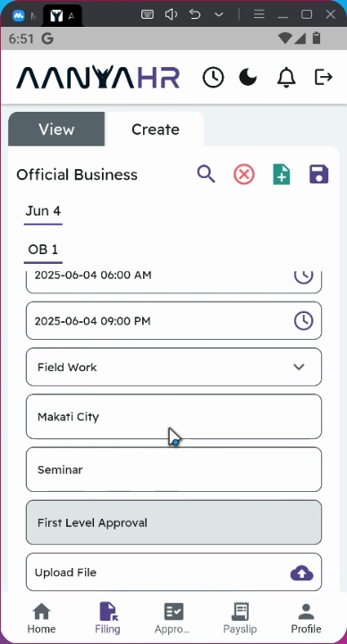
Task: Switch to the Create tab
Action: point(156,129)
